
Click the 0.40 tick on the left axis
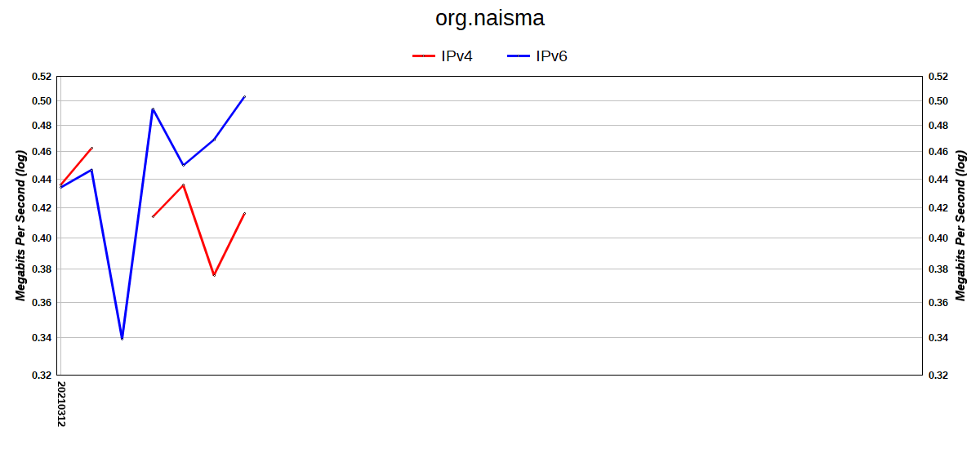point(41,238)
